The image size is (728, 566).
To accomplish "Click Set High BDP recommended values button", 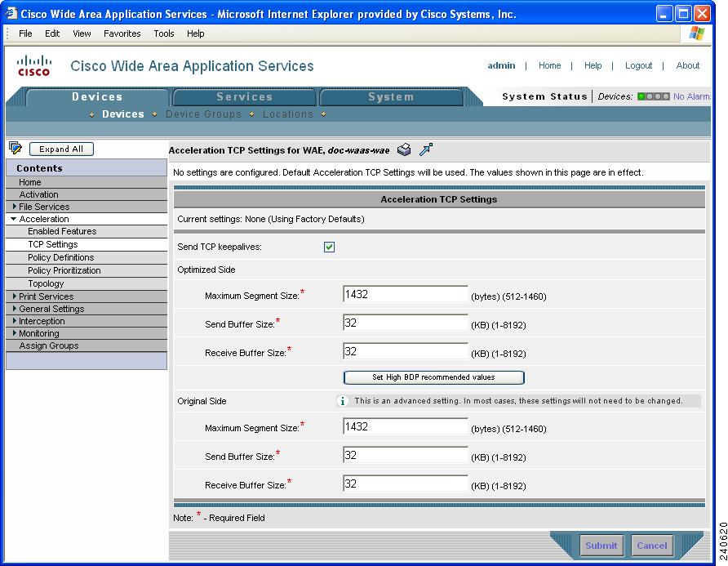I will click(433, 377).
